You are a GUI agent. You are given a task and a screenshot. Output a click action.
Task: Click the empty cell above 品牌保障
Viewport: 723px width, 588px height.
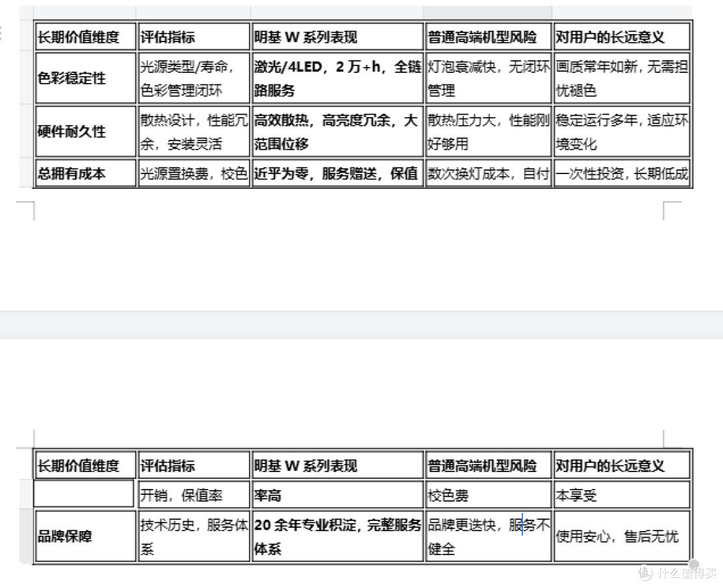[84, 494]
